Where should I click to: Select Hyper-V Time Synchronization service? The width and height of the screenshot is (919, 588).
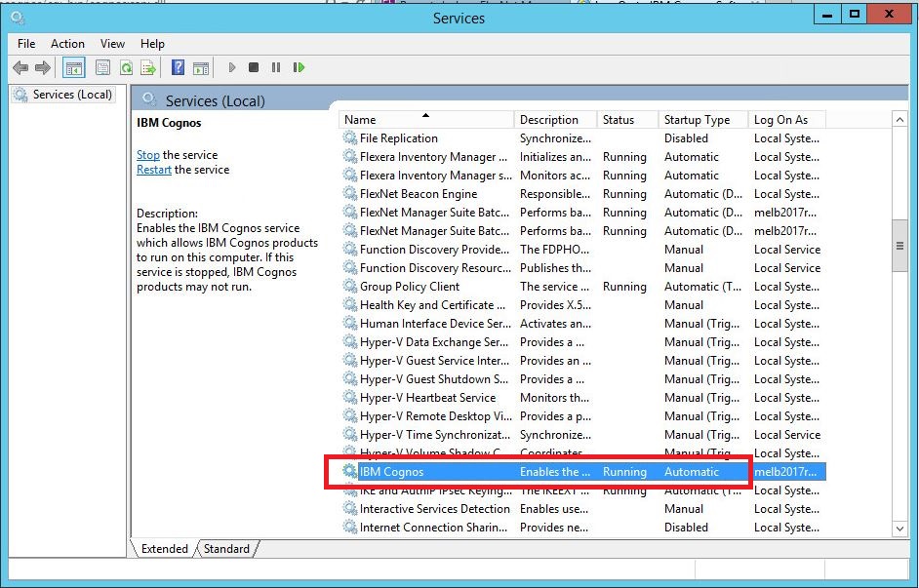[582, 435]
